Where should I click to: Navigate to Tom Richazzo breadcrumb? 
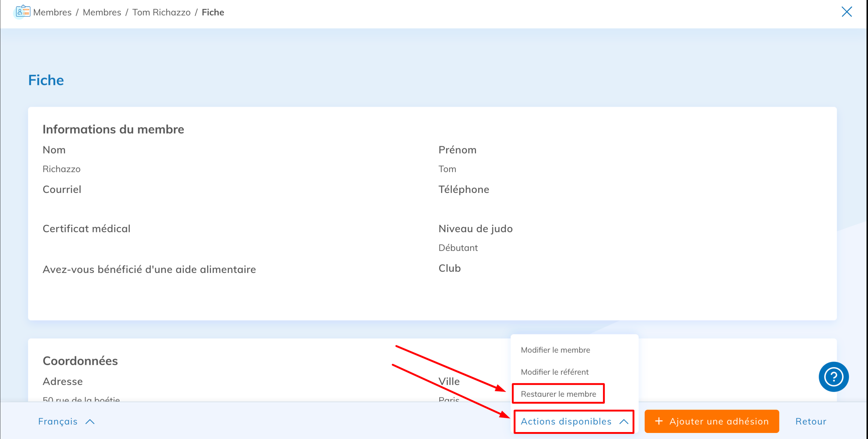(x=161, y=12)
